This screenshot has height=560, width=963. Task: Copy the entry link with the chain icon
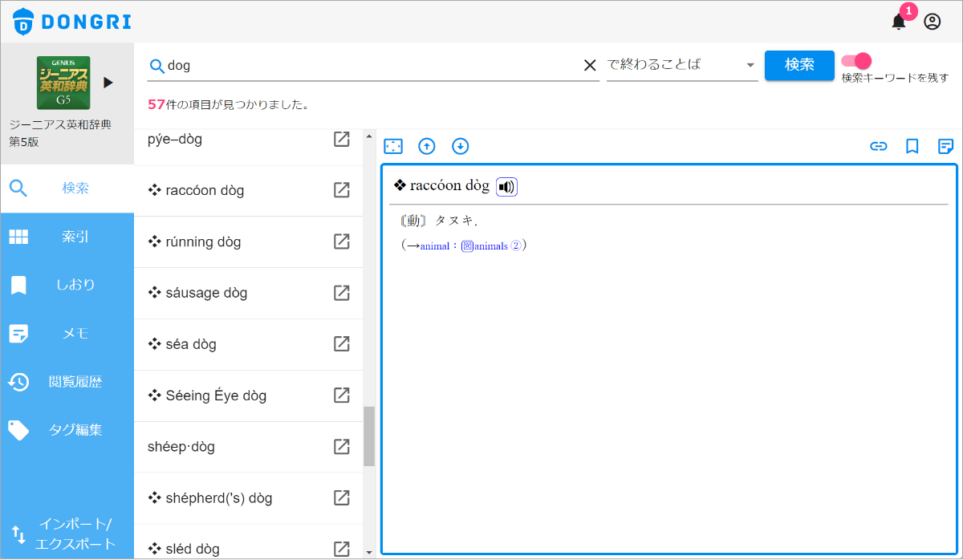click(x=879, y=146)
